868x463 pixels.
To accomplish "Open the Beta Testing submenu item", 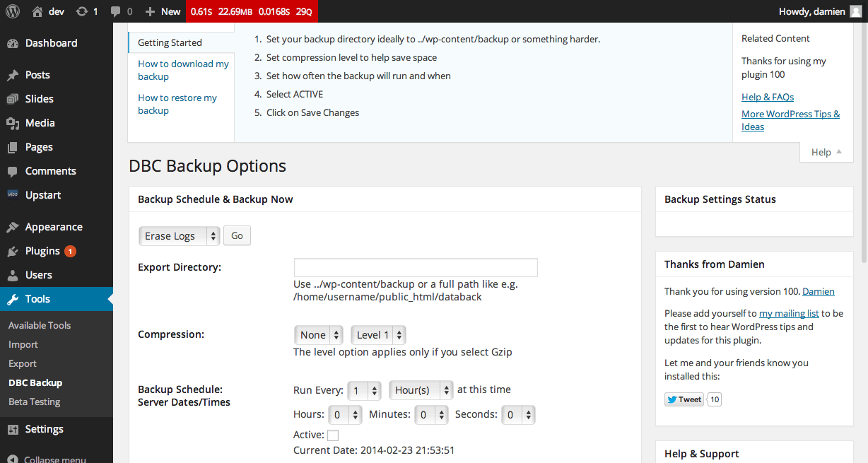I will (x=35, y=402).
